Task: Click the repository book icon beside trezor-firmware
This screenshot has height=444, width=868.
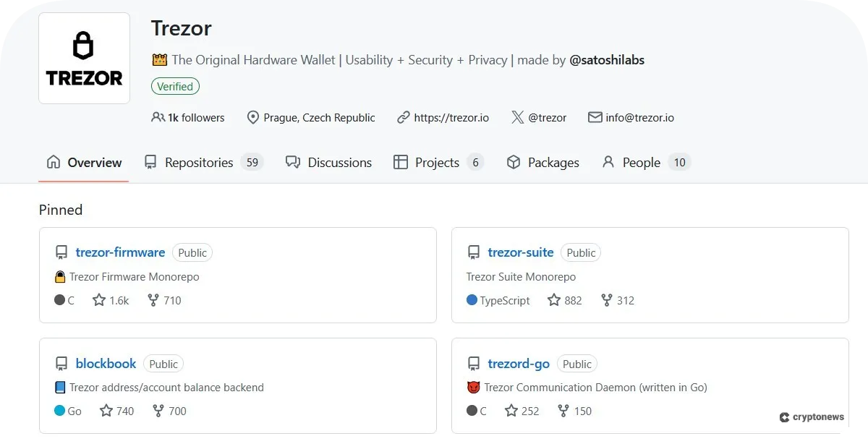Action: click(61, 252)
